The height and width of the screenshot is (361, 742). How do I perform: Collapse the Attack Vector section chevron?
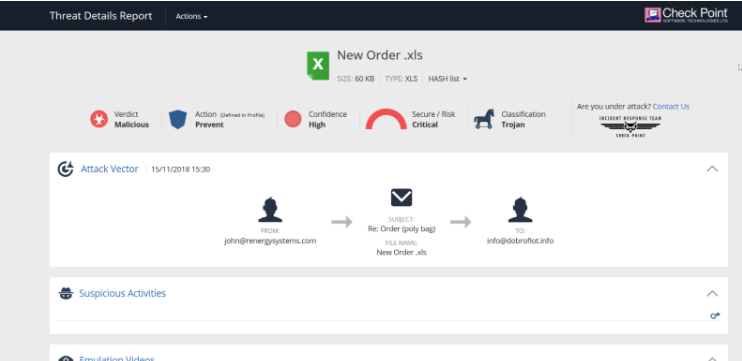coord(712,169)
